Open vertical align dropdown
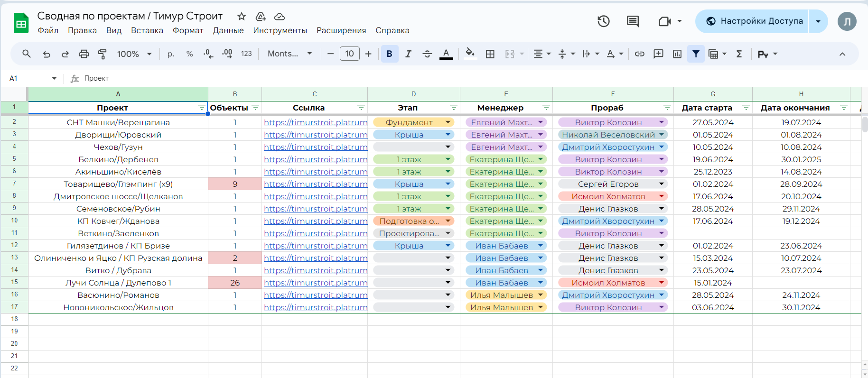Image resolution: width=868 pixels, height=378 pixels. coord(566,54)
